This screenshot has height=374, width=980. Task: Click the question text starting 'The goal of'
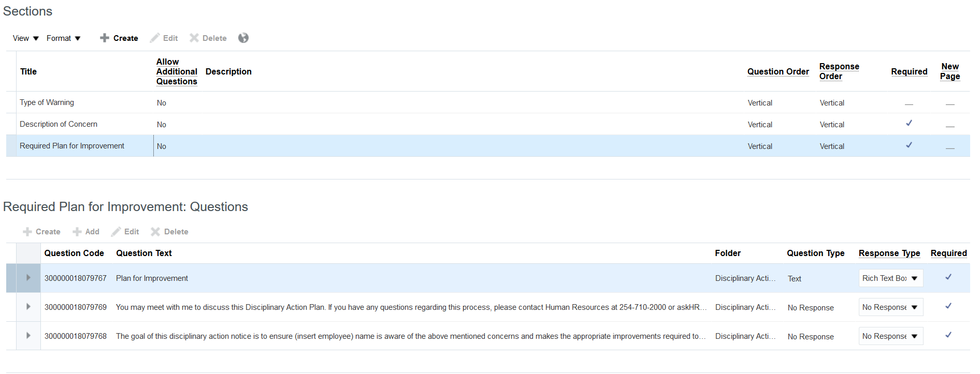tap(411, 336)
